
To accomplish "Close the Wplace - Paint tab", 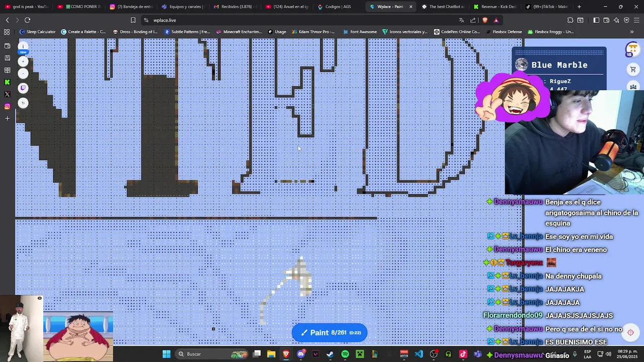I will [411, 7].
